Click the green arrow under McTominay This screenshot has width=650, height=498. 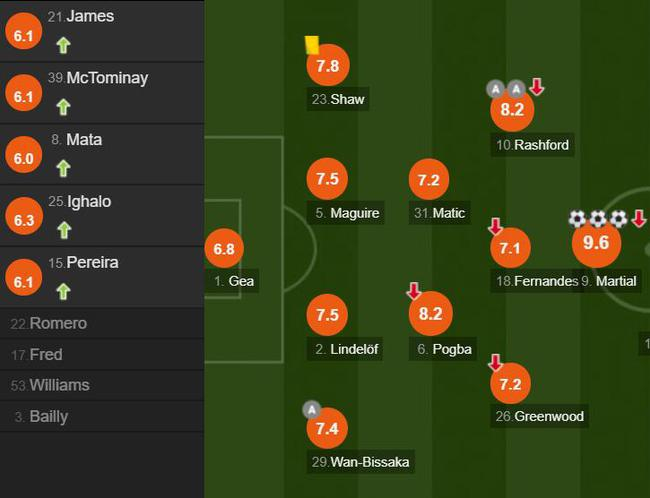click(x=64, y=107)
